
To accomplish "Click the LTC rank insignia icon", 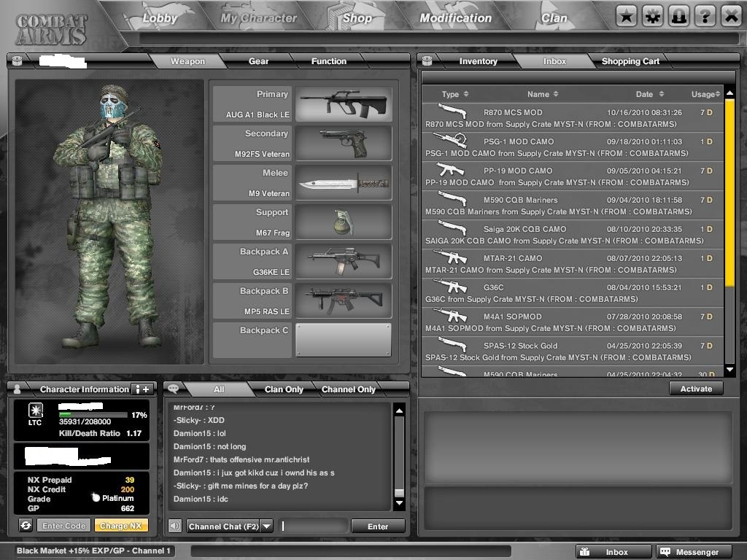I will tap(35, 410).
